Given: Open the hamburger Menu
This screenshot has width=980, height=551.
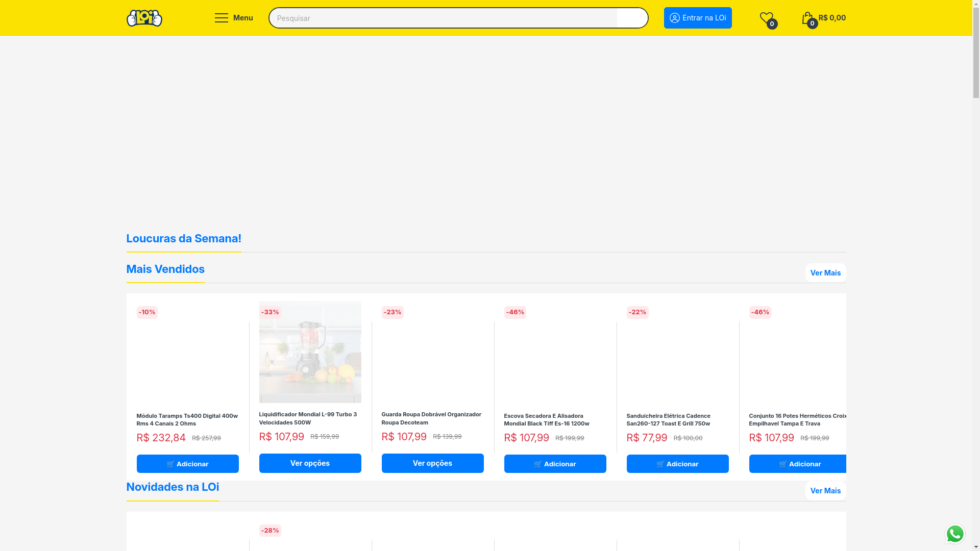Looking at the screenshot, I should pos(234,18).
